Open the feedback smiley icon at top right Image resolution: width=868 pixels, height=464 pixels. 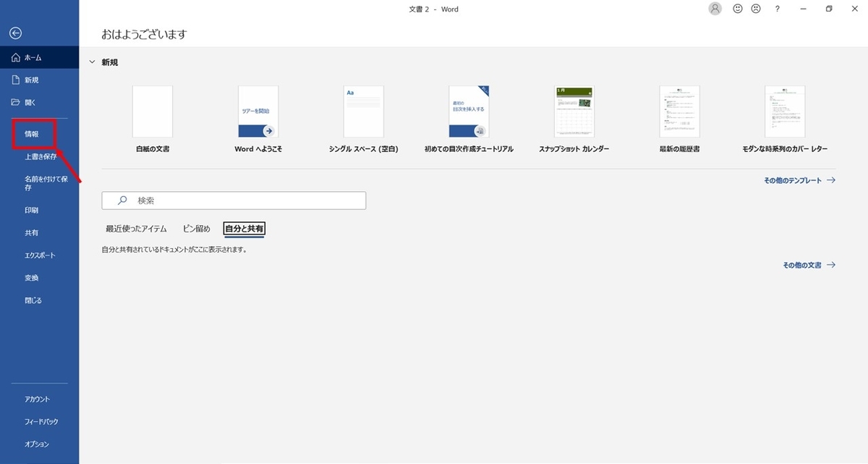737,9
